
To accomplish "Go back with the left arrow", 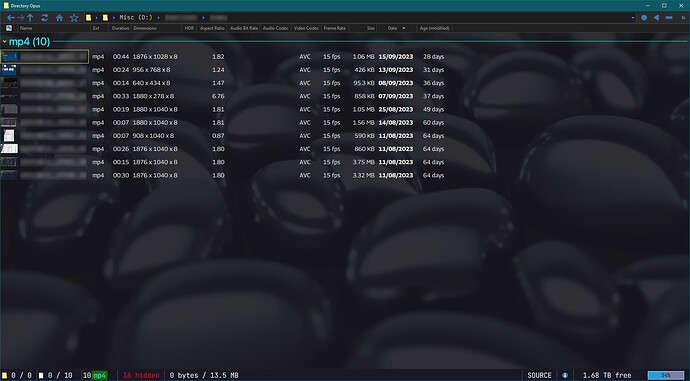I will [10, 18].
